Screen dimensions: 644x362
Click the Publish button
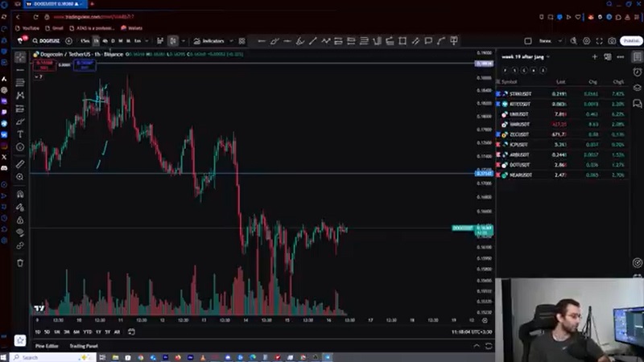click(631, 40)
